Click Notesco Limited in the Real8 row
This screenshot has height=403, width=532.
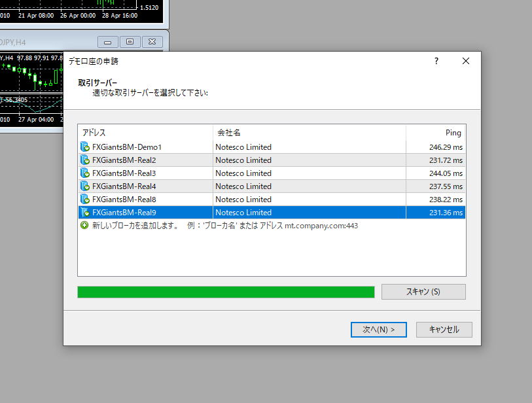(x=243, y=199)
